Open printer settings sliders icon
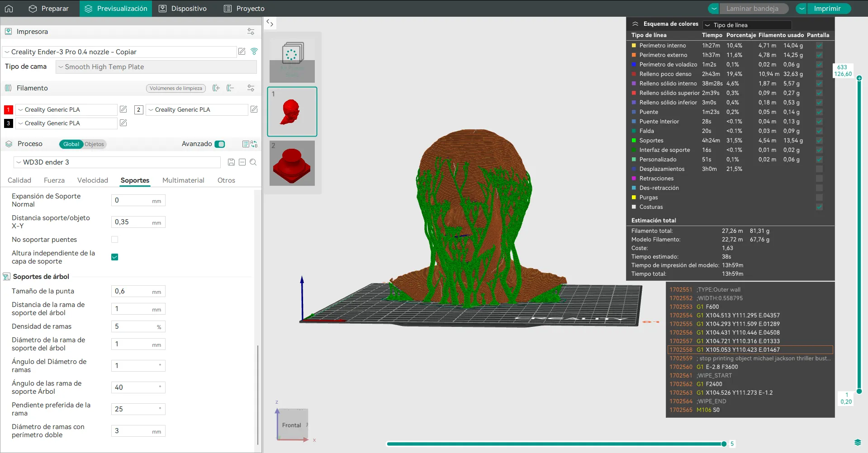The image size is (868, 453). (x=251, y=32)
